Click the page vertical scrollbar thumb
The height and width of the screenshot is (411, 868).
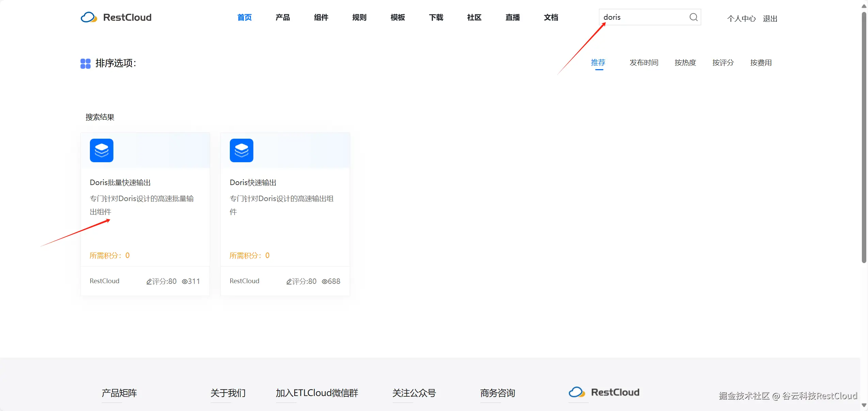(x=864, y=138)
